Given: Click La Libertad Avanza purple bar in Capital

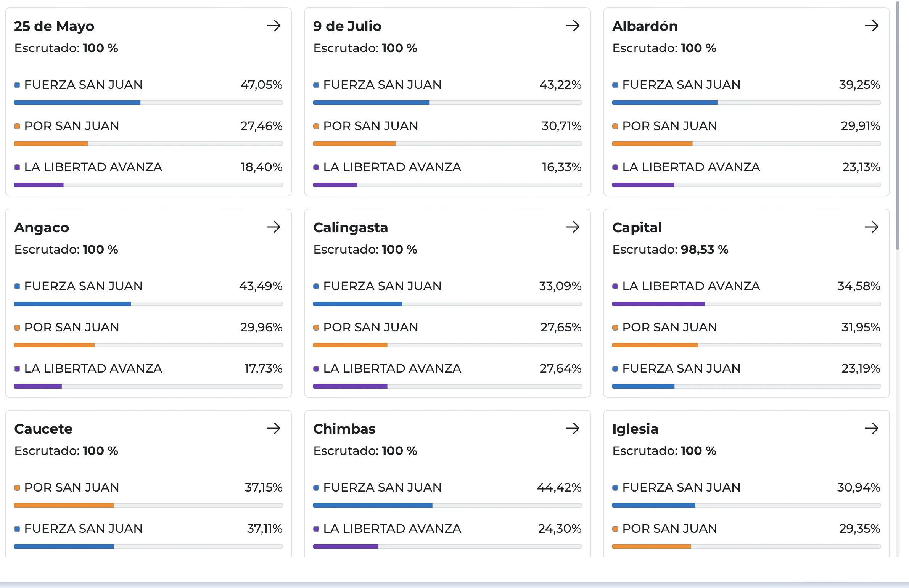Looking at the screenshot, I should 658,304.
